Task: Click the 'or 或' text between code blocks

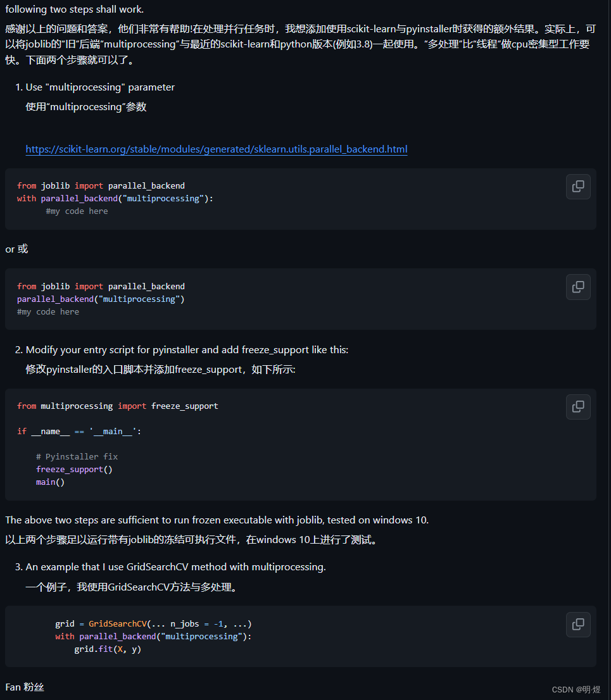Action: click(16, 249)
